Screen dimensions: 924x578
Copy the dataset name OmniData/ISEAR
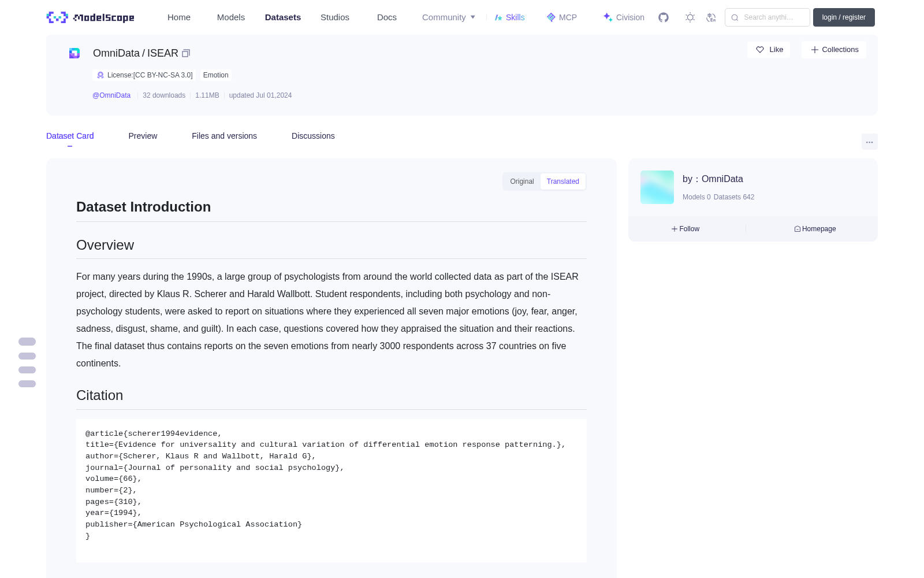pyautogui.click(x=186, y=53)
